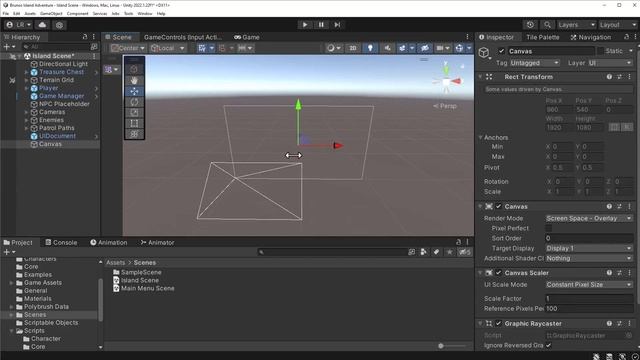Lock the Hierarchy panel

[x=85, y=37]
